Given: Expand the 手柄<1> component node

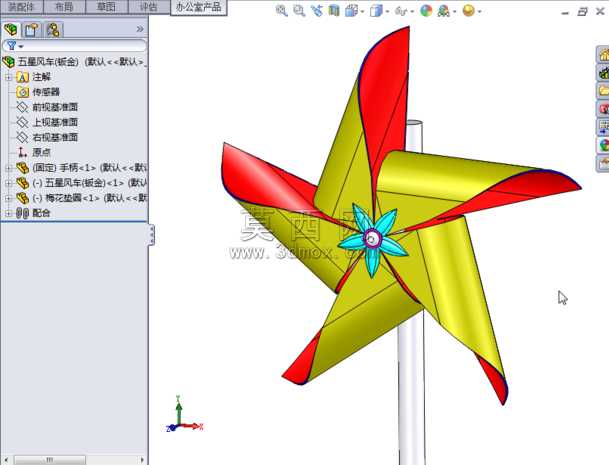Looking at the screenshot, I should (x=8, y=168).
